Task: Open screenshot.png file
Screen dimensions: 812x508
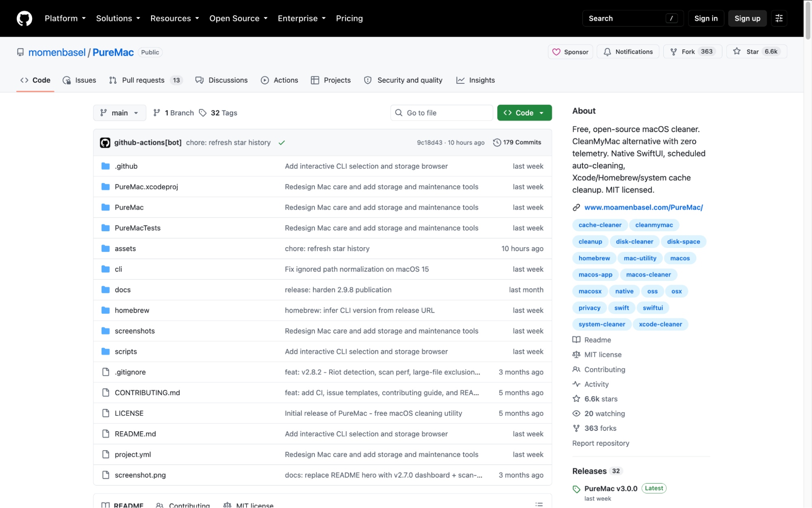Action: coord(140,475)
